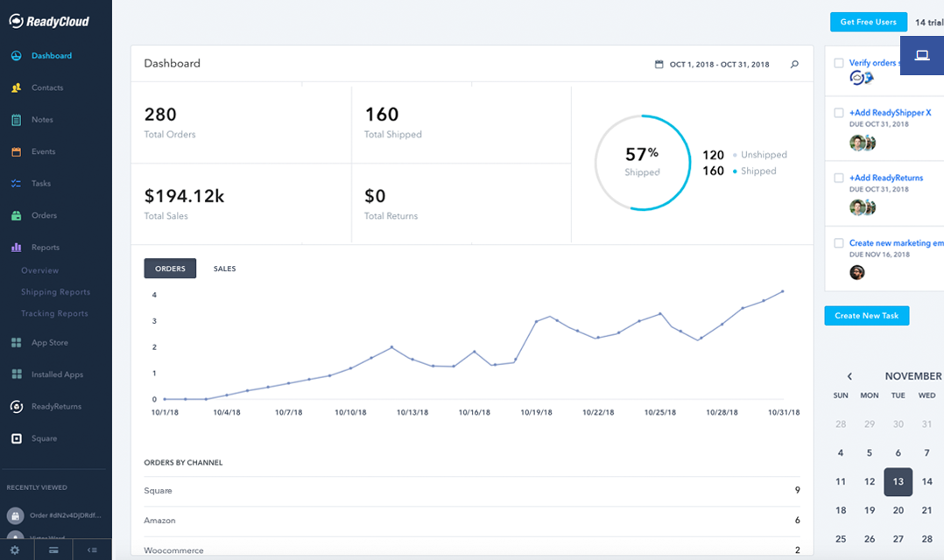Click the $194.12k Total Sales card

pos(241,204)
